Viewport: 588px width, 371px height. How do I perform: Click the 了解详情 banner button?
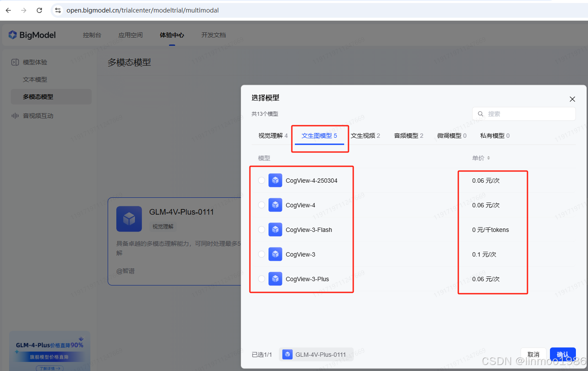50,368
